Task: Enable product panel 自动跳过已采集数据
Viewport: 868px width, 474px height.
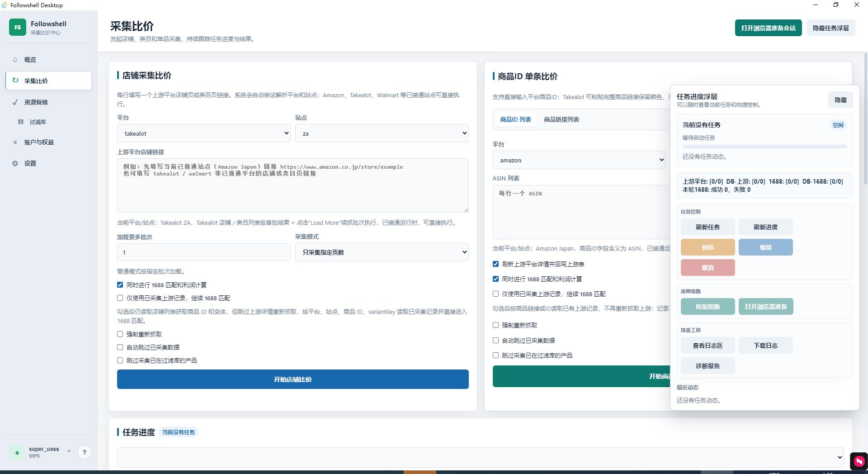Action: pyautogui.click(x=495, y=341)
